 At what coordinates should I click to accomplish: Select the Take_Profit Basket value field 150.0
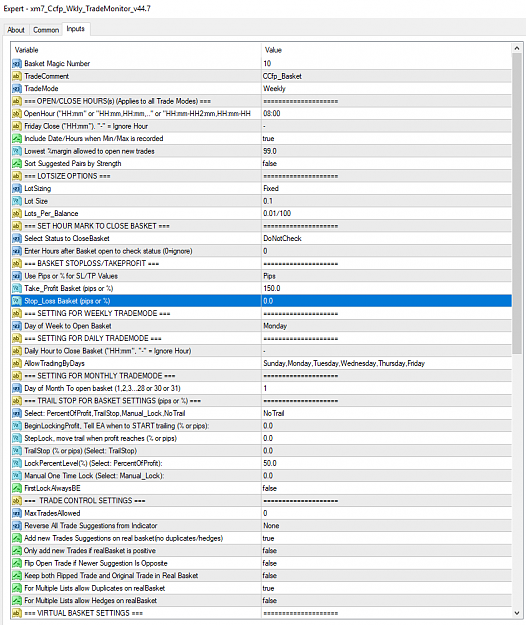point(386,288)
